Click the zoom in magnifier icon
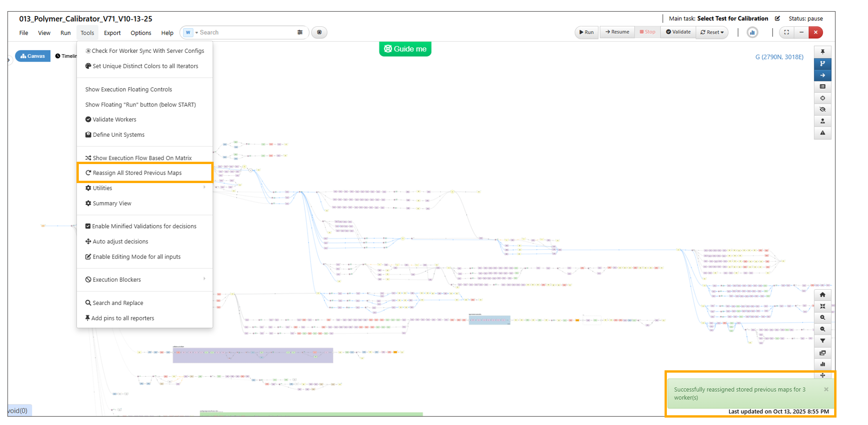Viewport: 868px width, 425px height. pyautogui.click(x=822, y=318)
